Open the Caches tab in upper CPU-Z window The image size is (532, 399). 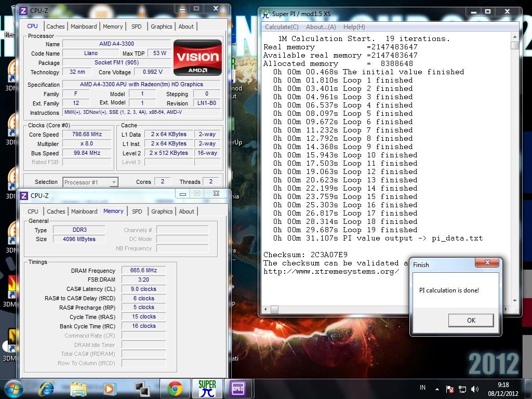(55, 26)
